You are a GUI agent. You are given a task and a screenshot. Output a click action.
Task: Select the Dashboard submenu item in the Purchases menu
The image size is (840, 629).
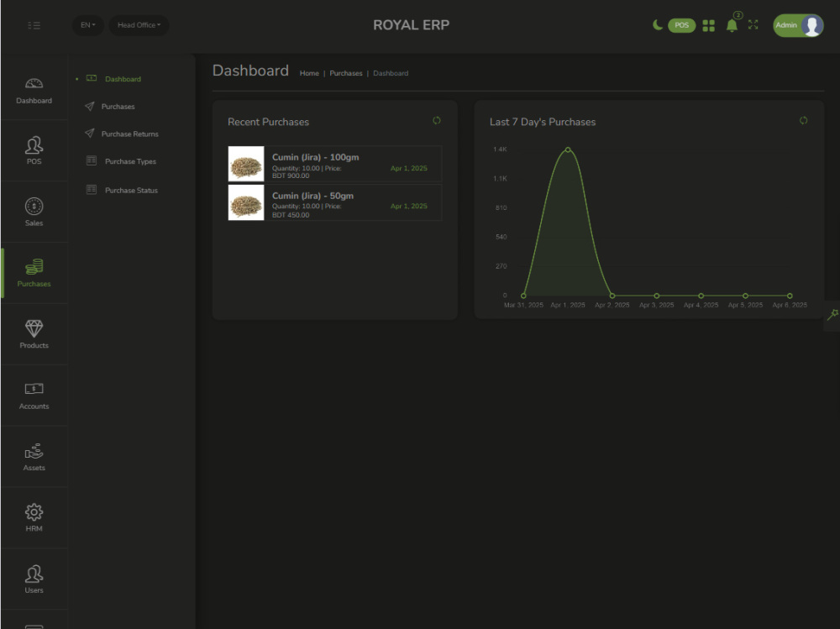123,79
